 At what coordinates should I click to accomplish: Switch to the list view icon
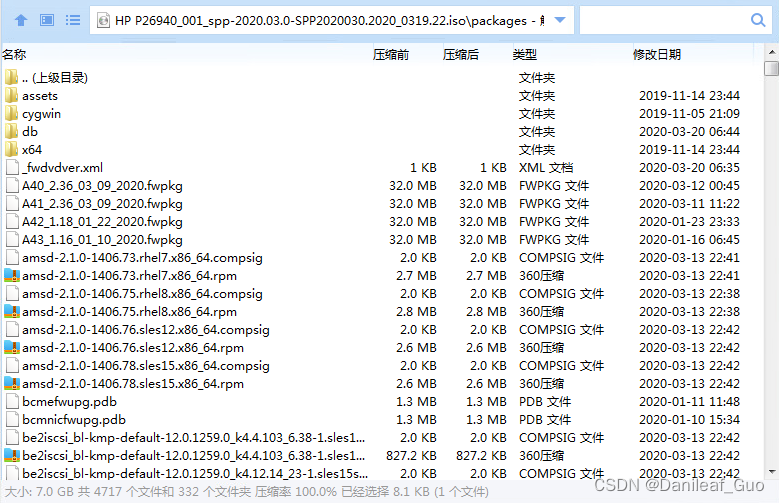[73, 20]
